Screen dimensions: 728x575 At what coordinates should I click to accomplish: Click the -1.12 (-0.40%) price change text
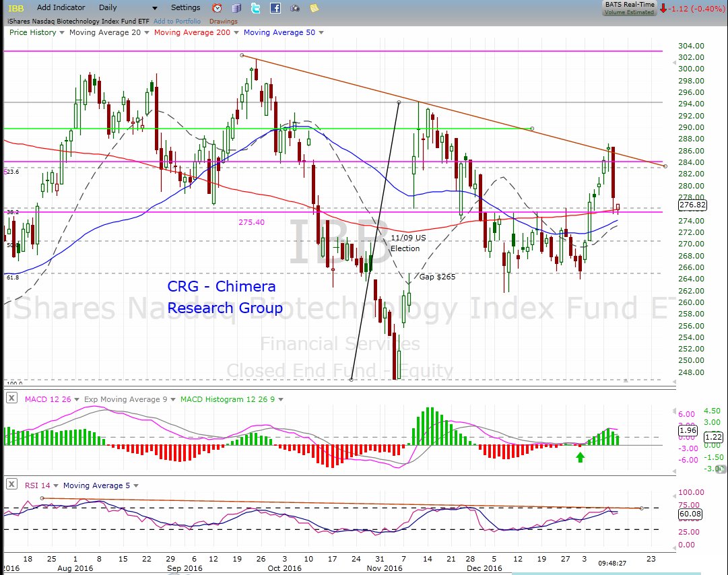pos(697,8)
